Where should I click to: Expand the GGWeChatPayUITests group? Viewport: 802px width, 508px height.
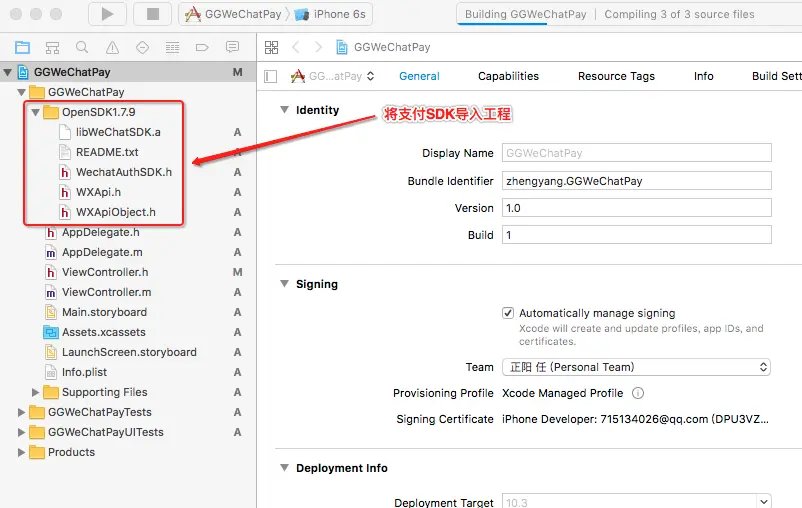(x=21, y=432)
